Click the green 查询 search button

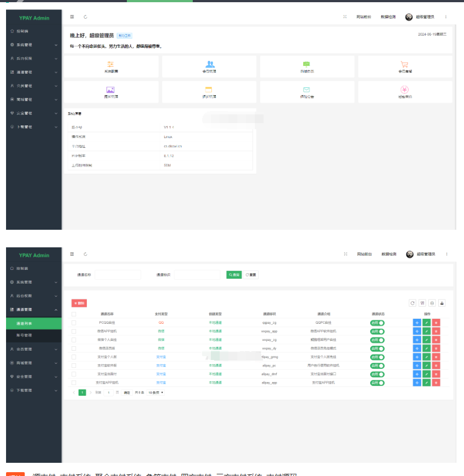234,274
